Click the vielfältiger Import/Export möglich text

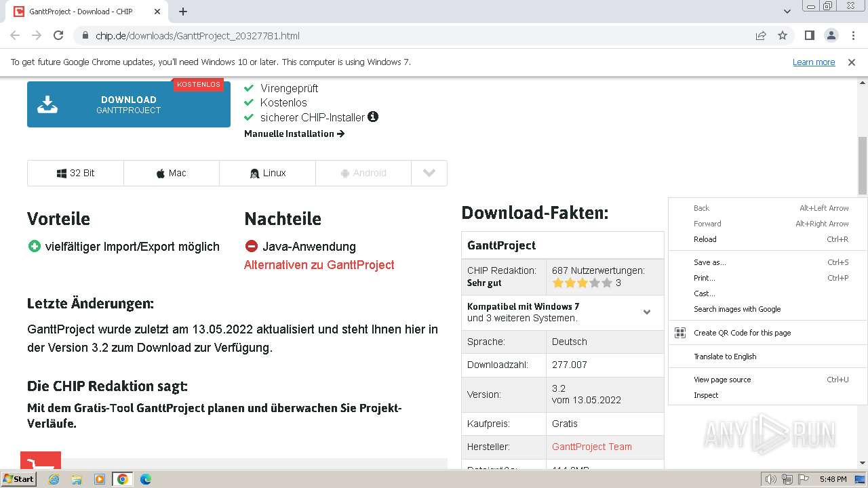(132, 247)
